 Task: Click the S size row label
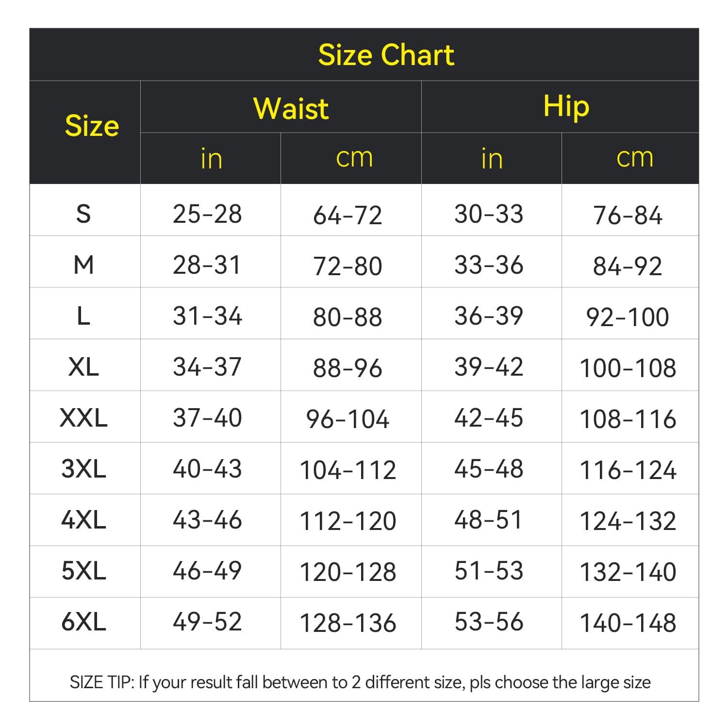tap(83, 214)
